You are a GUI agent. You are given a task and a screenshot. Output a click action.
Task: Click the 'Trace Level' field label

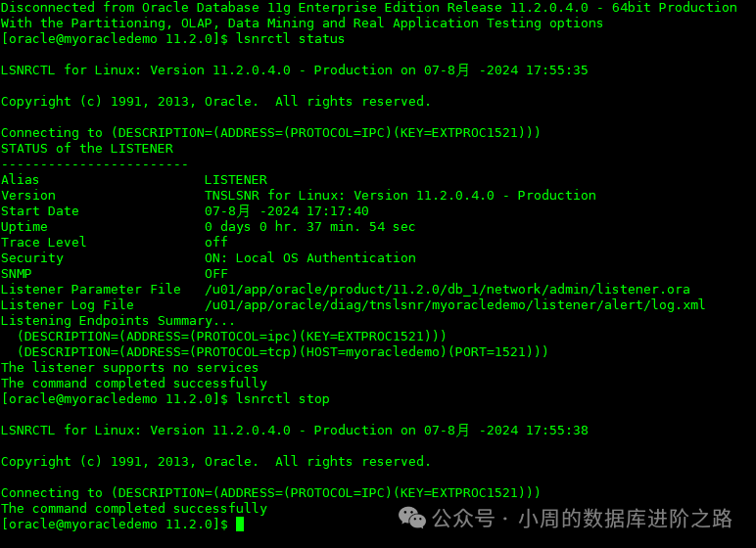click(43, 242)
